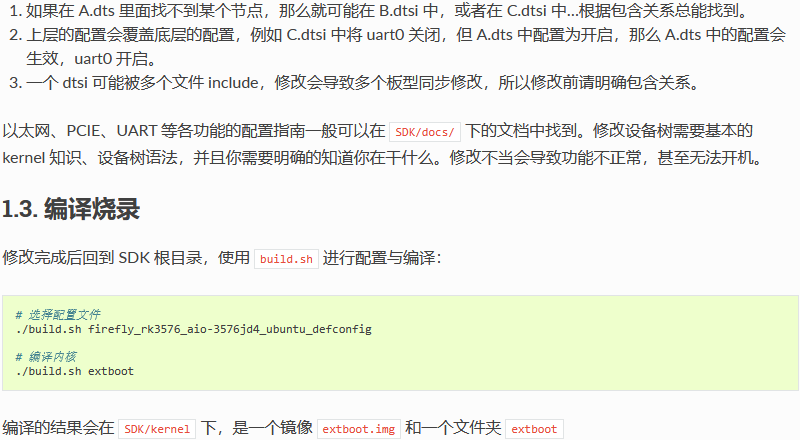This screenshot has height=440, width=800.
Task: Click the # 编译内核 comment line
Action: tap(46, 357)
